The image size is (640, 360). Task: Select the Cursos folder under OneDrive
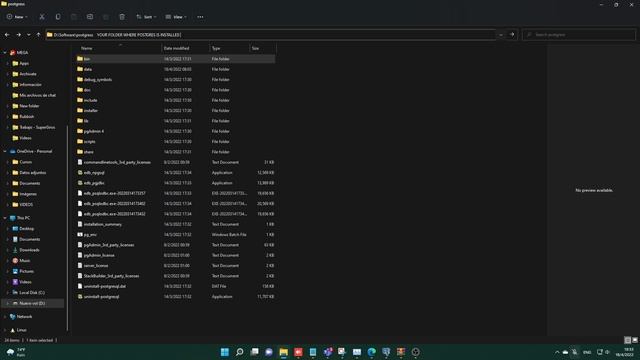tap(25, 162)
